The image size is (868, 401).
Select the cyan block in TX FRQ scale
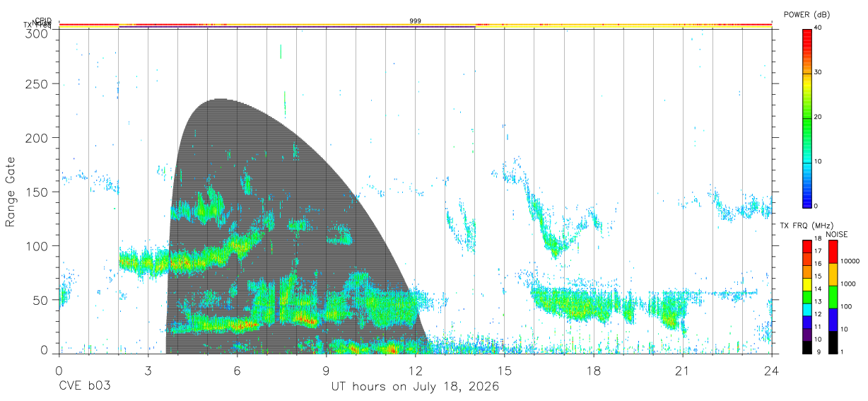click(x=807, y=310)
